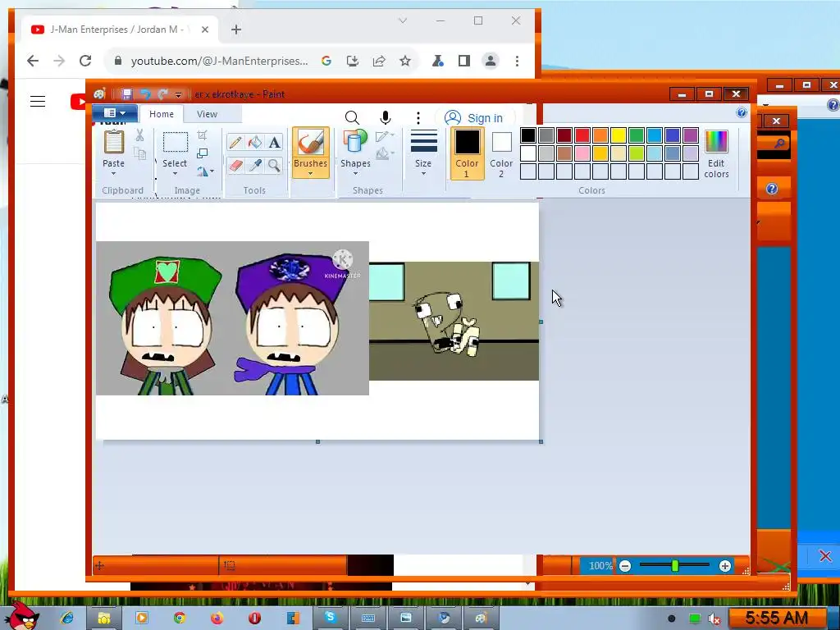Reload the YouTube page in Chrome
Viewport: 840px width, 630px height.
[85, 61]
